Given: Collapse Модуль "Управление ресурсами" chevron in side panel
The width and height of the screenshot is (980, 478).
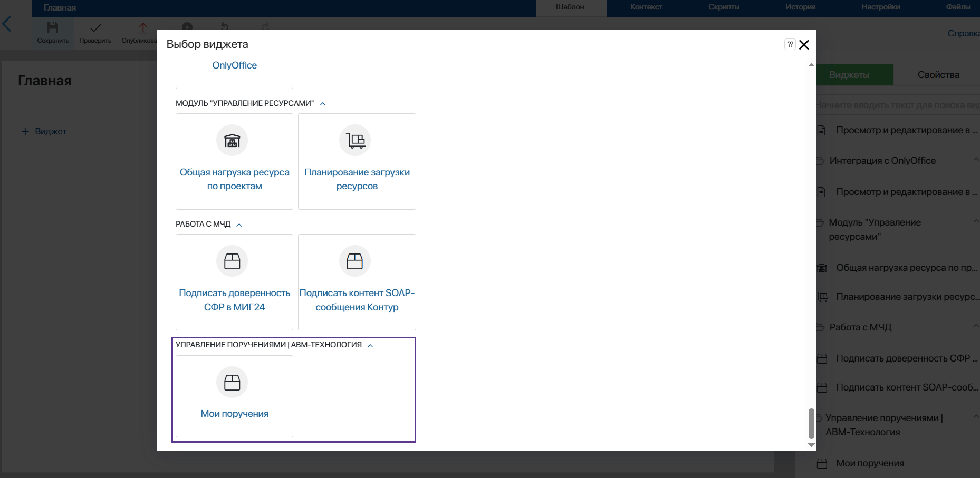Looking at the screenshot, I should click(976, 222).
